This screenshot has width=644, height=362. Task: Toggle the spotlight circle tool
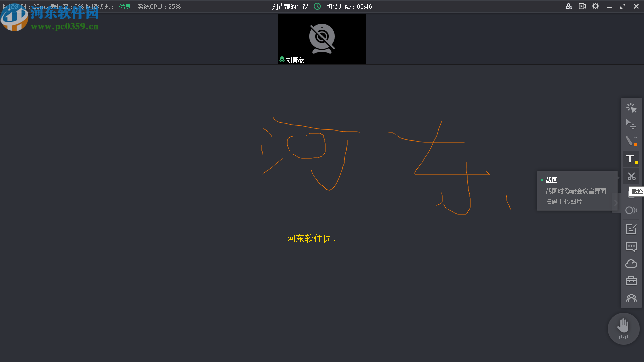pos(631,210)
